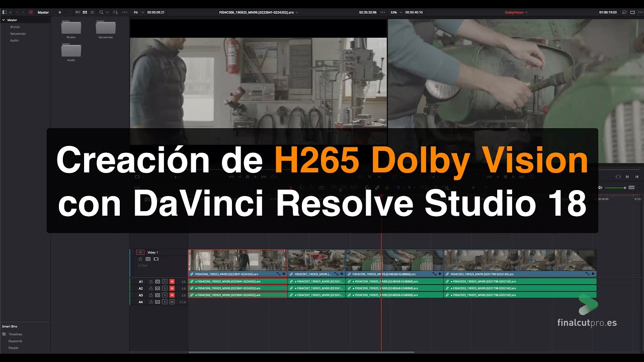Viewport: 644px width, 362px height.
Task: Switch media pool to metadata view
Action: point(77,12)
